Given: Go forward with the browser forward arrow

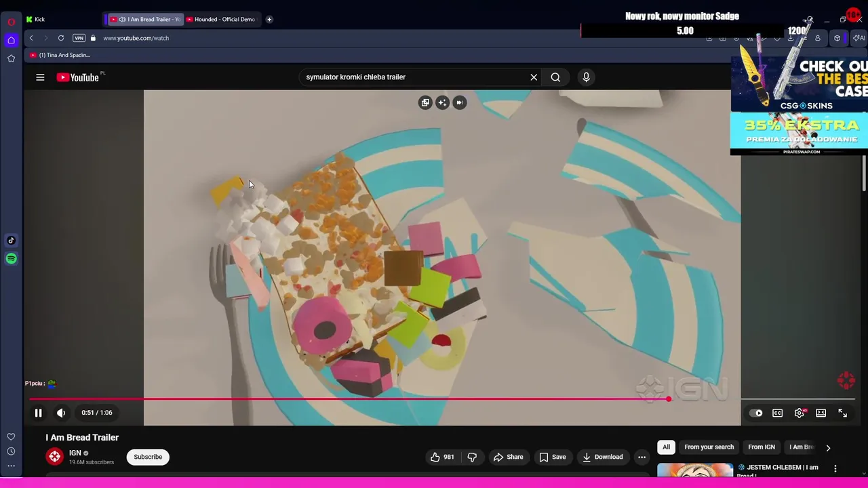Looking at the screenshot, I should coord(46,39).
